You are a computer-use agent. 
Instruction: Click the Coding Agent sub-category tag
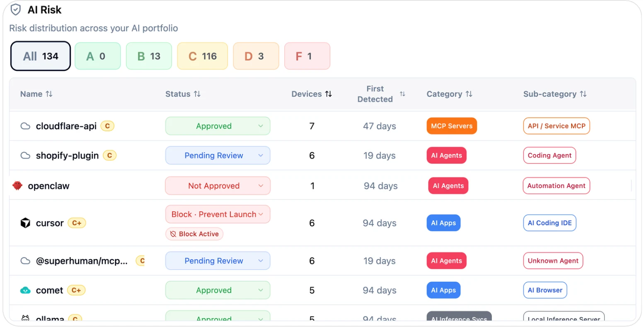(x=550, y=155)
